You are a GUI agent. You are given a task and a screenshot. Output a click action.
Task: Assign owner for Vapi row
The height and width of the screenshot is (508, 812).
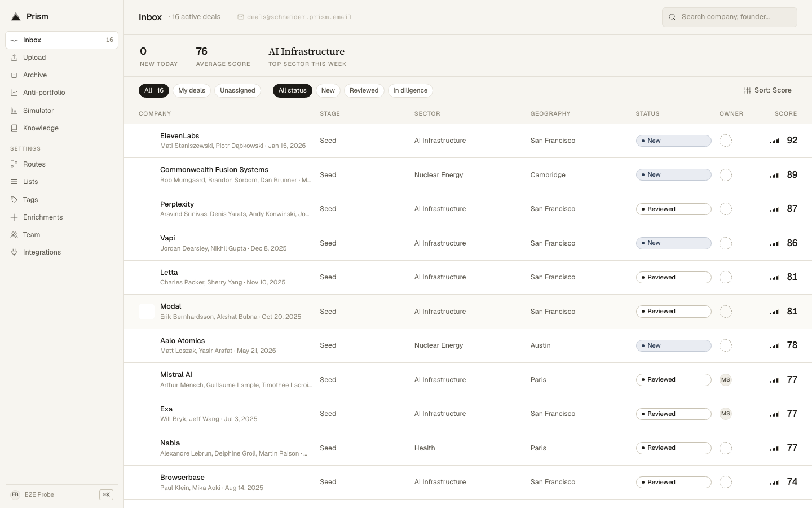(x=726, y=243)
